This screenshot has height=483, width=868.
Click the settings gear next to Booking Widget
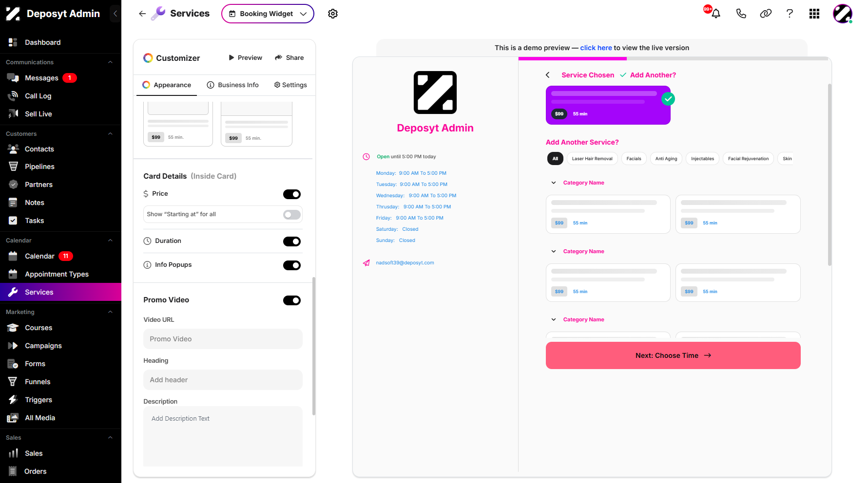(333, 14)
